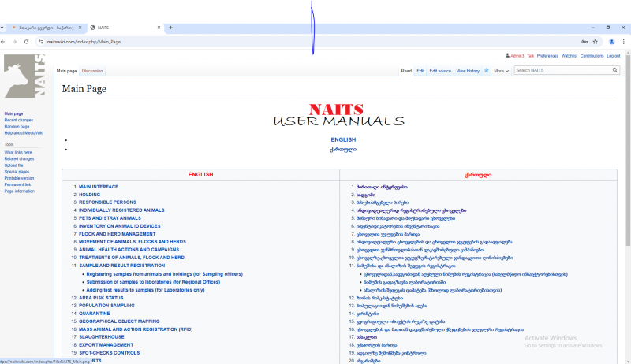Click the search magnifier icon
Image resolution: width=631 pixels, height=364 pixels.
point(615,70)
